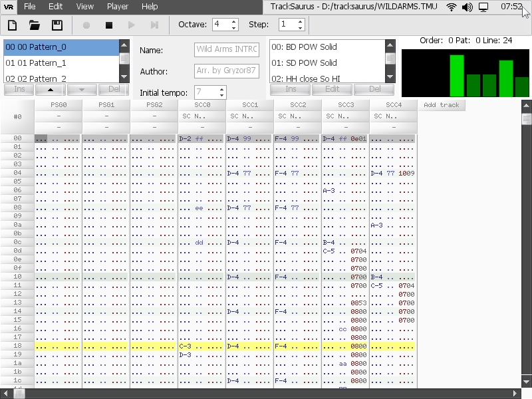Click the skip-to-end playback icon
532x399 pixels.
(x=154, y=25)
